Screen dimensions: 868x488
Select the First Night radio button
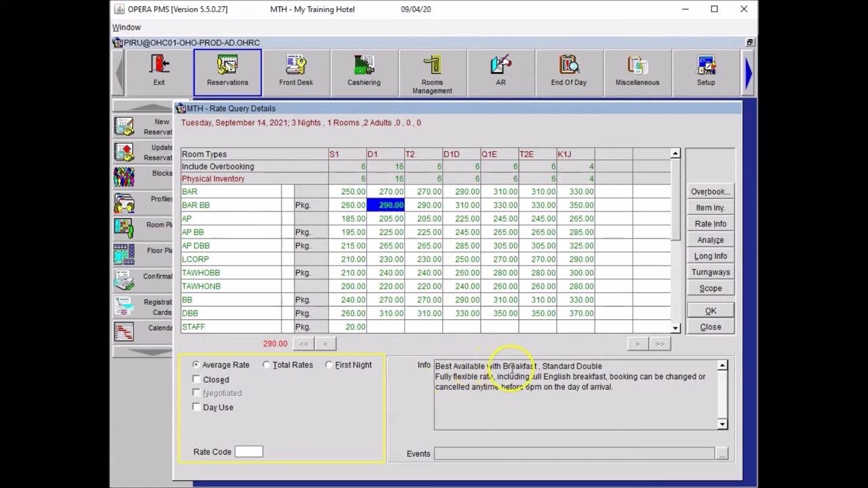click(329, 365)
